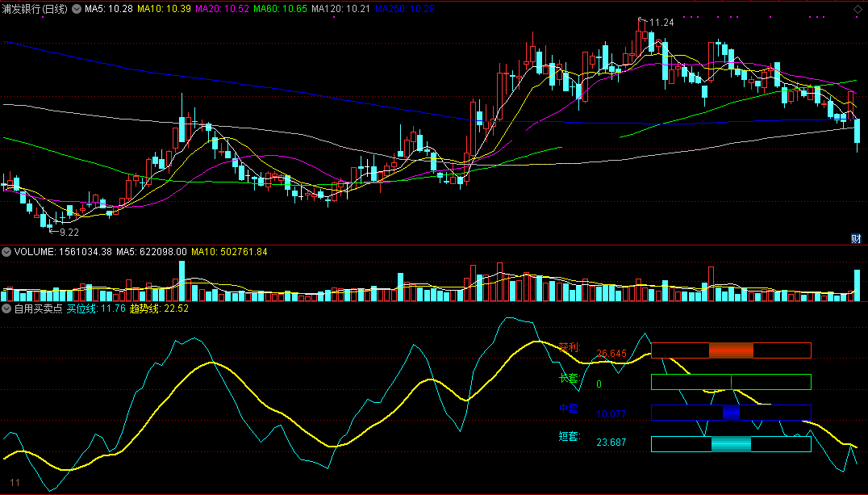Click the 9.22 low price marker
868x495 pixels.
(69, 233)
